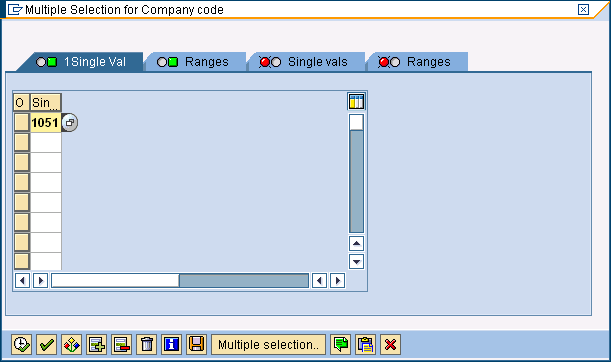Viewport: 611px width, 362px height.
Task: Open the blue Help information icon
Action: click(x=171, y=344)
